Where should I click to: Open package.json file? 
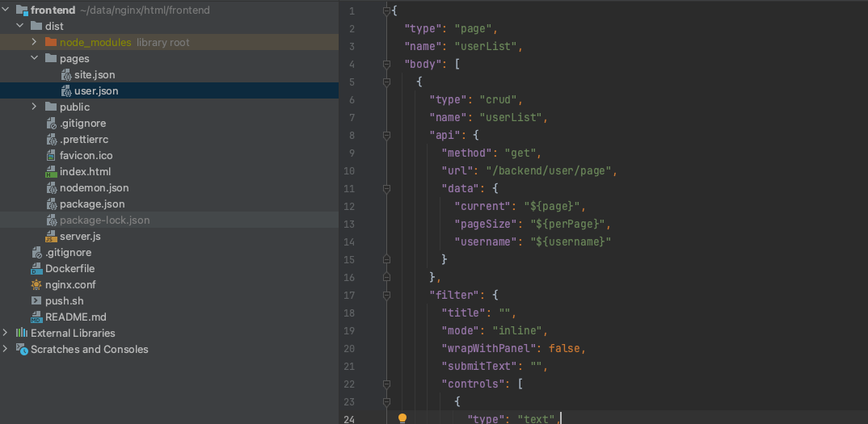92,204
